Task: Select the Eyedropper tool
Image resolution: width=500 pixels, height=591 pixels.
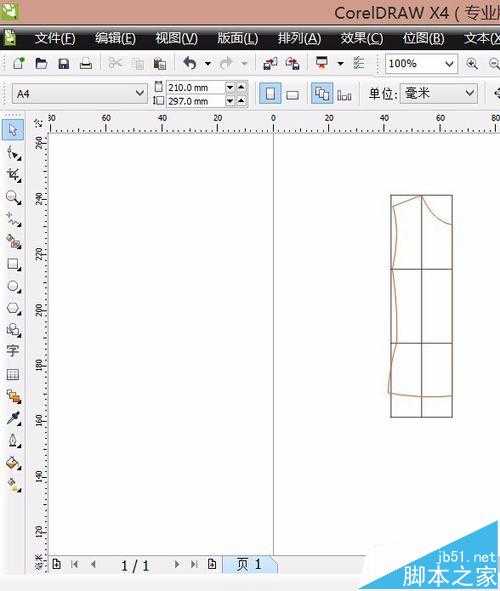Action: [13, 418]
